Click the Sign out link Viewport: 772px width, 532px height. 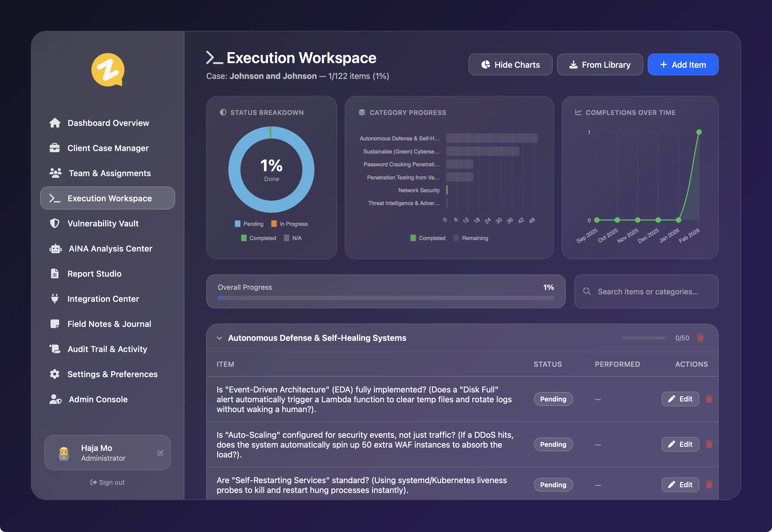pos(107,482)
